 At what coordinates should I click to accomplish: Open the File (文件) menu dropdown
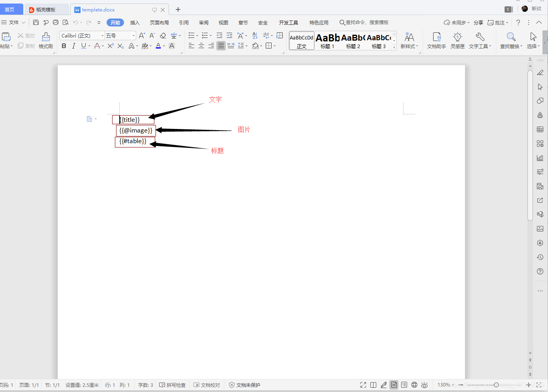point(13,22)
